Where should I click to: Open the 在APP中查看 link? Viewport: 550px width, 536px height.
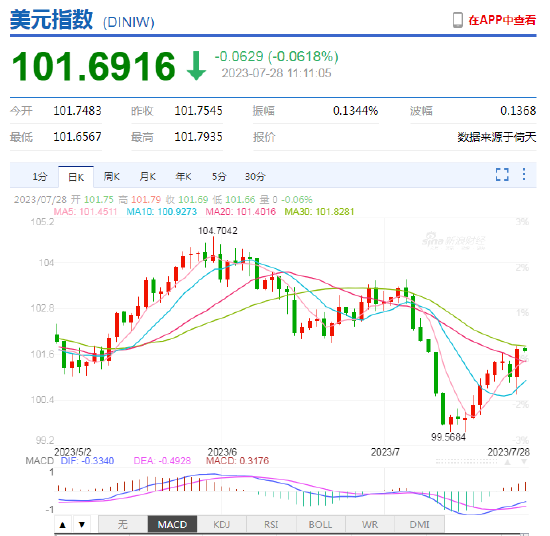502,20
